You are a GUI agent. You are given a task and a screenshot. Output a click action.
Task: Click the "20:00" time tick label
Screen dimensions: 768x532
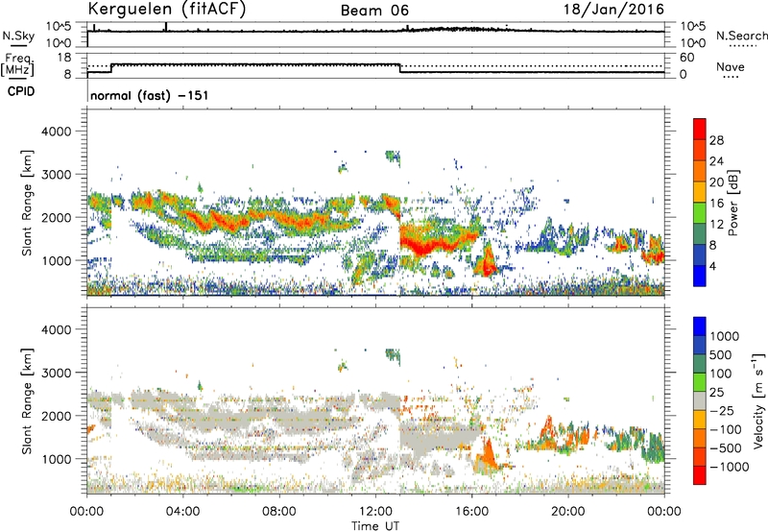tap(568, 512)
